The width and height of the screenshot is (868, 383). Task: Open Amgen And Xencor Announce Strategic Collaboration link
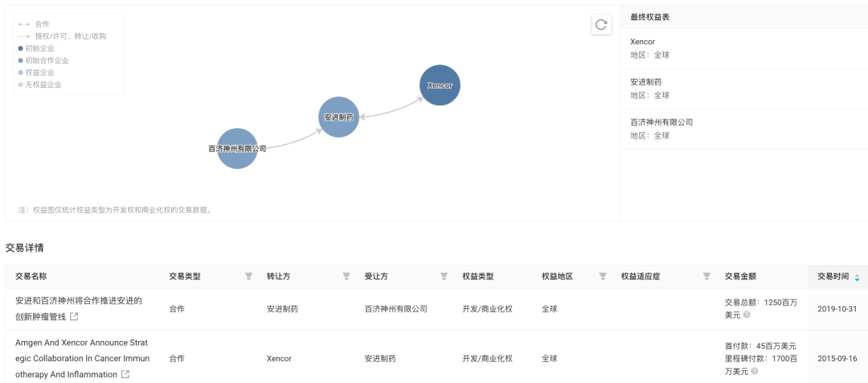pyautogui.click(x=82, y=358)
